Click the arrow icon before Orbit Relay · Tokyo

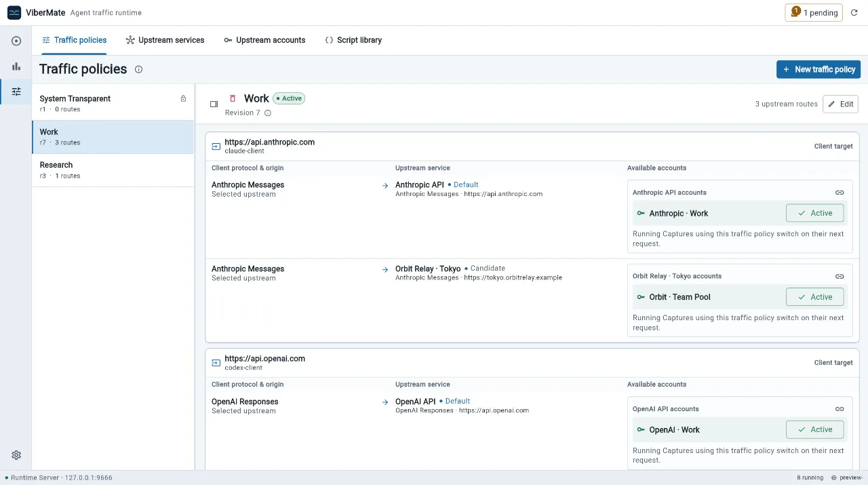[385, 269]
